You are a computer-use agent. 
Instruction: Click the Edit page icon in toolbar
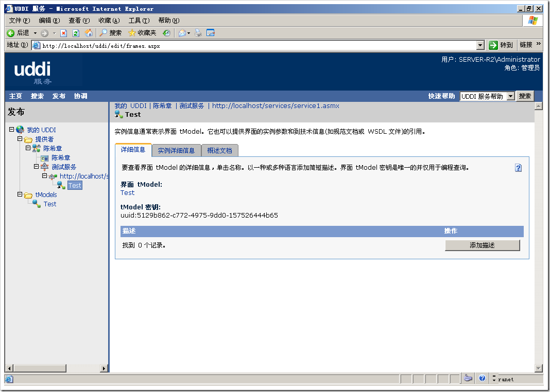[211, 33]
